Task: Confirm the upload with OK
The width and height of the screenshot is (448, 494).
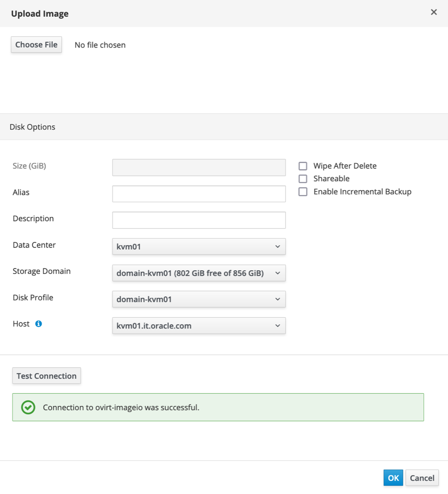Action: (x=393, y=478)
